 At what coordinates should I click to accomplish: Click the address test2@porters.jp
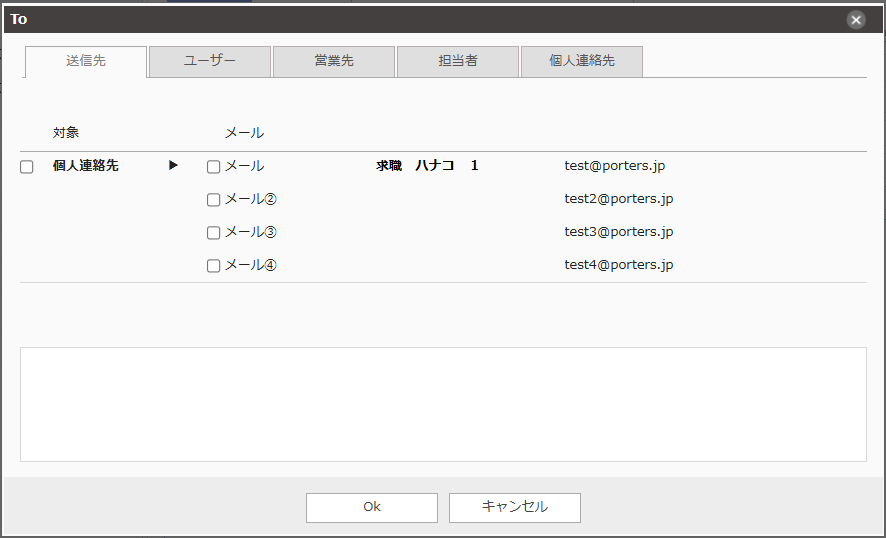[619, 199]
